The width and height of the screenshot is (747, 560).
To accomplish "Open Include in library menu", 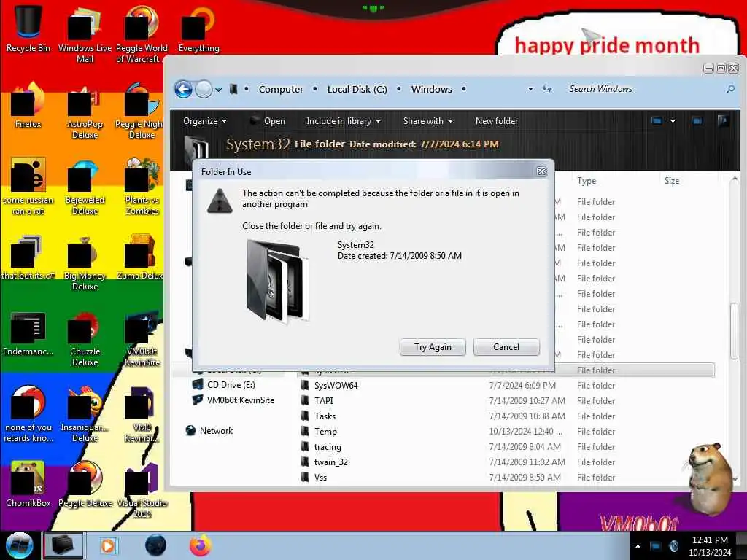I will pos(344,121).
